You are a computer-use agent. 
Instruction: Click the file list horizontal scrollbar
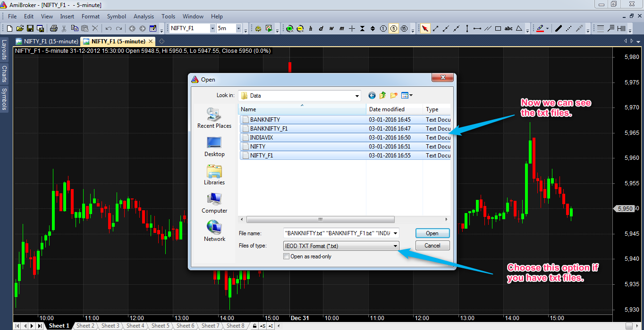[321, 220]
